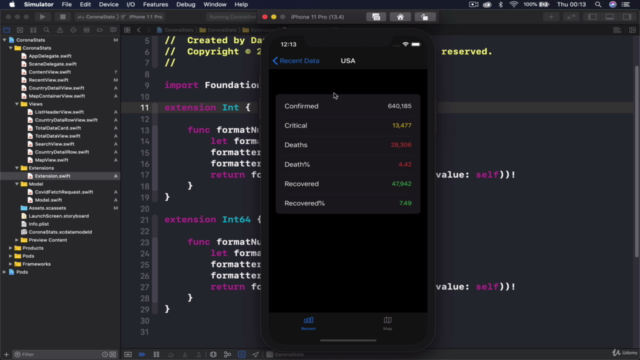
Task: Open the Project navigator folder icon
Action: pos(7,30)
